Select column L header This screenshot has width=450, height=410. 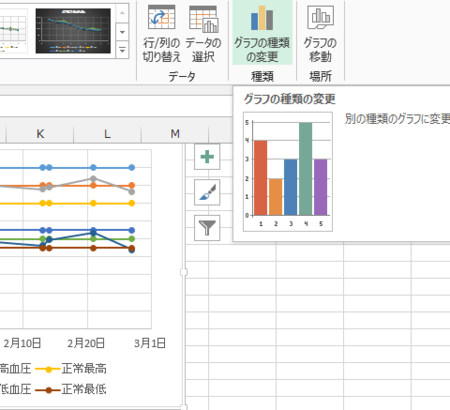pyautogui.click(x=107, y=134)
